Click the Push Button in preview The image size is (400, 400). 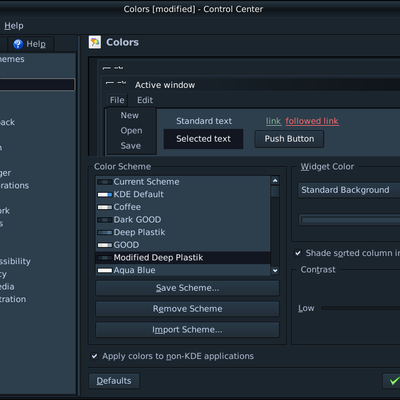[289, 139]
